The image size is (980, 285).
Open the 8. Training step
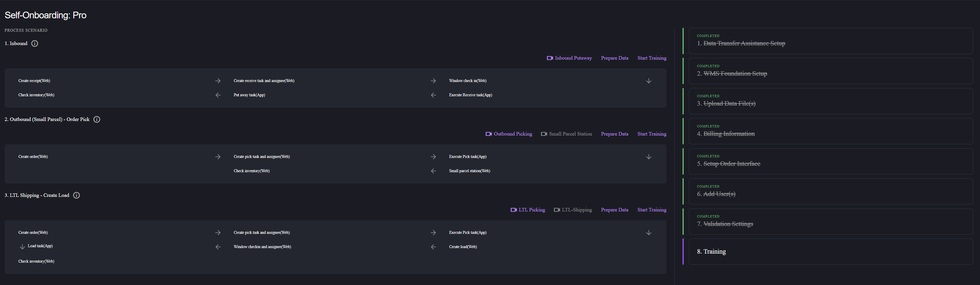[711, 252]
